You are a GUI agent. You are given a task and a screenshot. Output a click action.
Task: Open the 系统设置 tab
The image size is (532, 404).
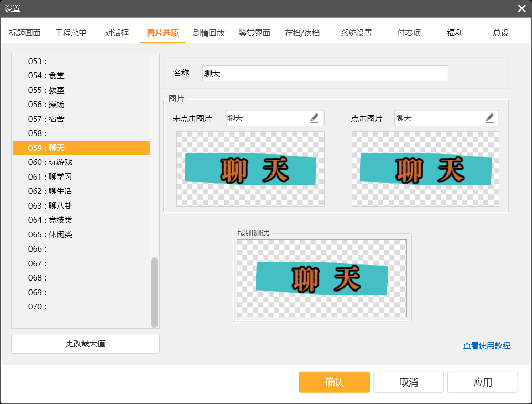pos(356,33)
